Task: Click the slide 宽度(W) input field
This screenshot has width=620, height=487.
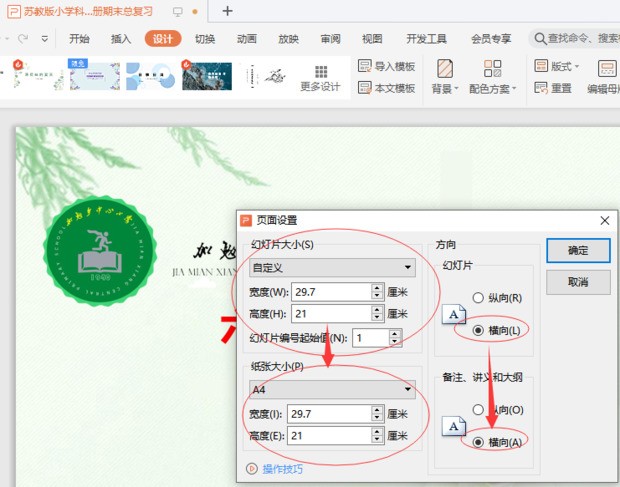Action: (x=330, y=292)
